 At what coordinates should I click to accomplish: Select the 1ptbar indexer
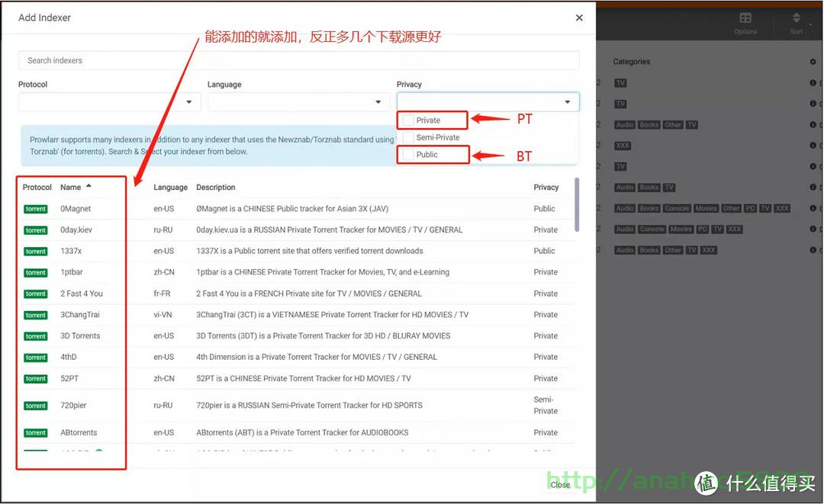click(x=72, y=272)
